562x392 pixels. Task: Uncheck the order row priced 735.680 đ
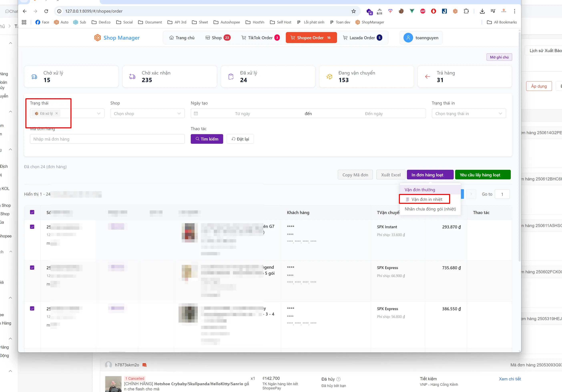pos(32,268)
